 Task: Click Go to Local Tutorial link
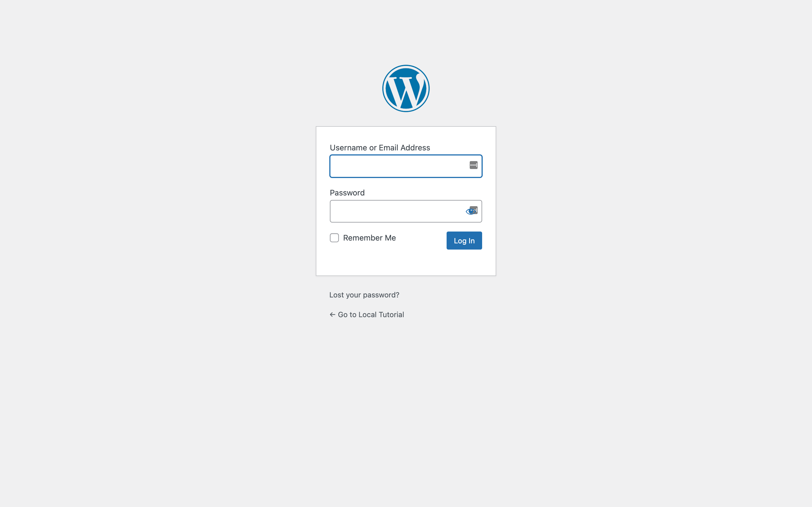click(x=367, y=314)
